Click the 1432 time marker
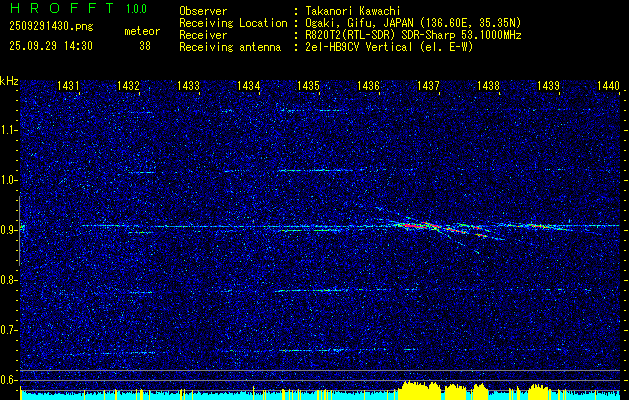Image resolution: width=629 pixels, height=400 pixels. [x=128, y=85]
